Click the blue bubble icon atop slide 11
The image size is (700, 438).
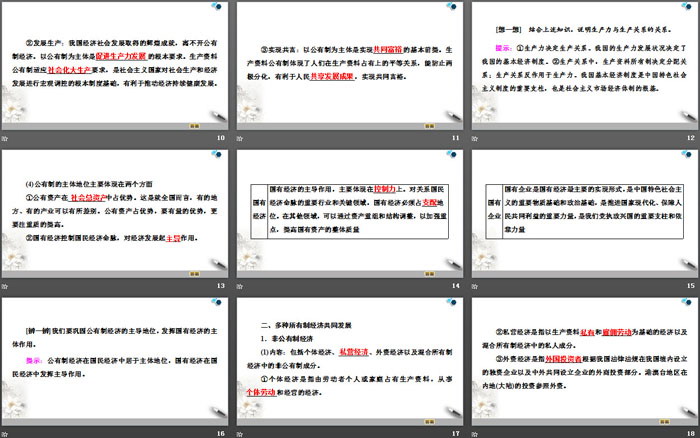tap(451, 6)
